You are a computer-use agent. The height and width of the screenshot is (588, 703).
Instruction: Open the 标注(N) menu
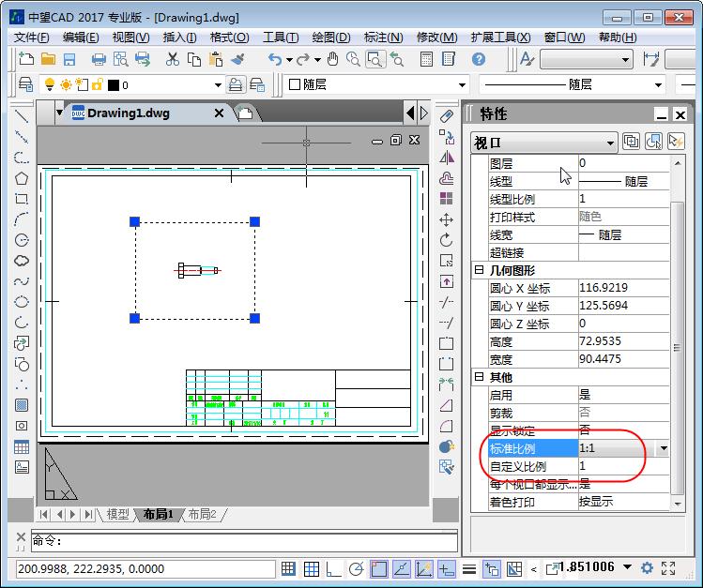tap(384, 38)
